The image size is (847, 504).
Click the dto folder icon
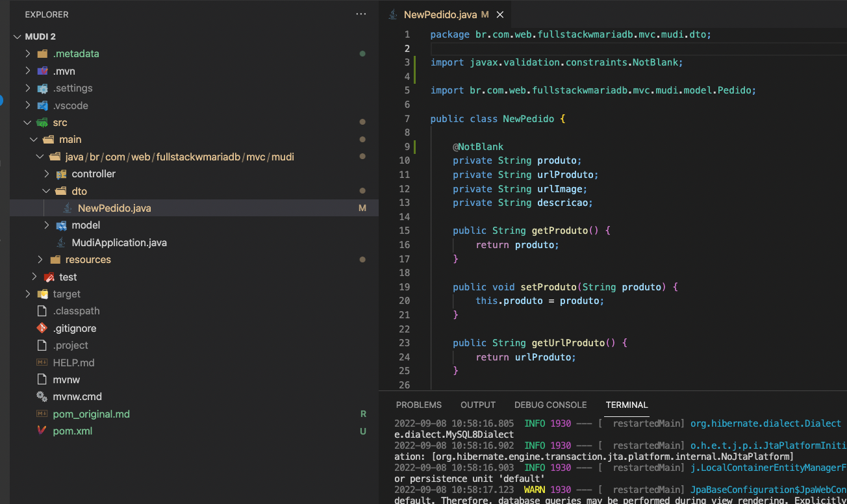[x=62, y=191]
